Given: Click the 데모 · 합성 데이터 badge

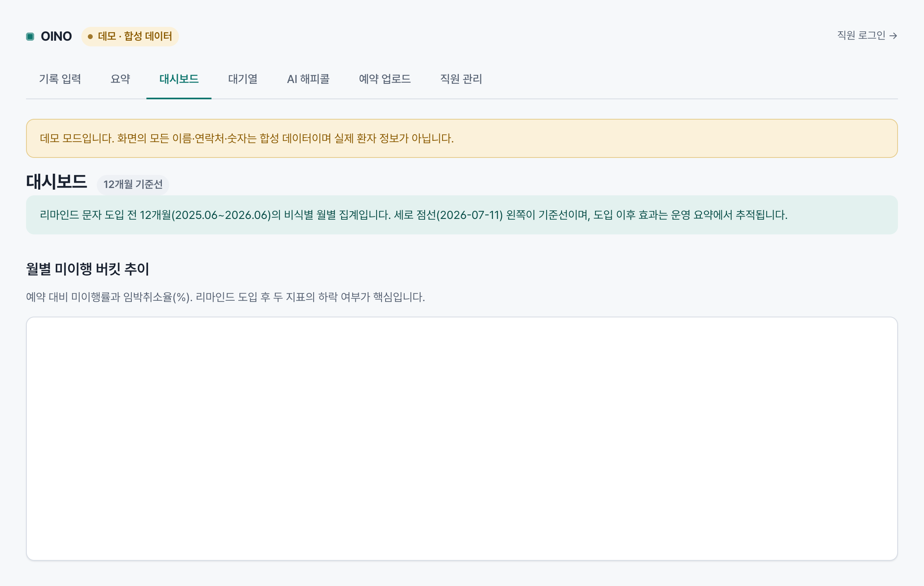Looking at the screenshot, I should pos(130,37).
